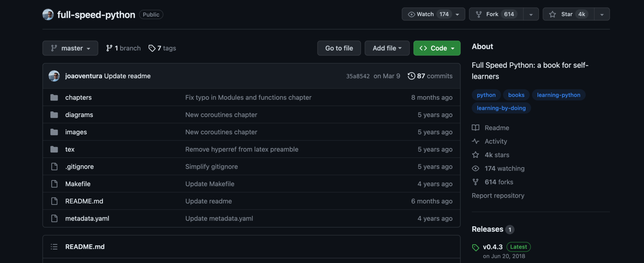Expand the master branch selector
The height and width of the screenshot is (263, 644).
[70, 48]
